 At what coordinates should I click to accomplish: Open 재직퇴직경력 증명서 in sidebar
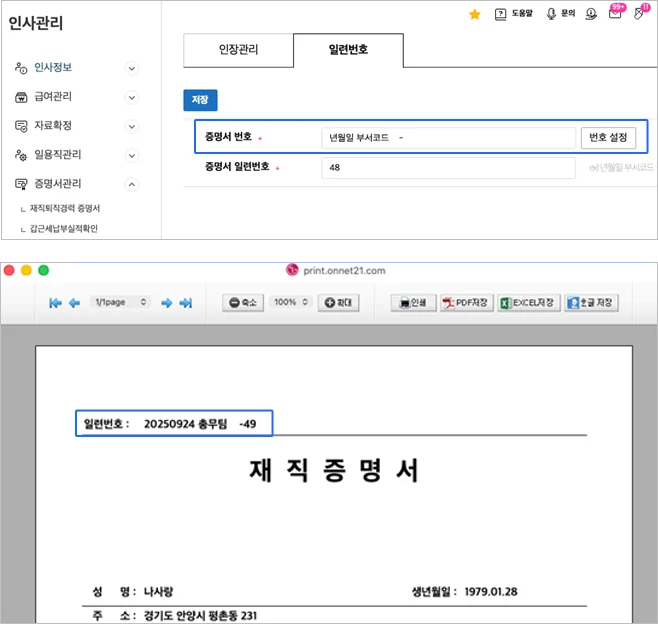click(x=65, y=208)
